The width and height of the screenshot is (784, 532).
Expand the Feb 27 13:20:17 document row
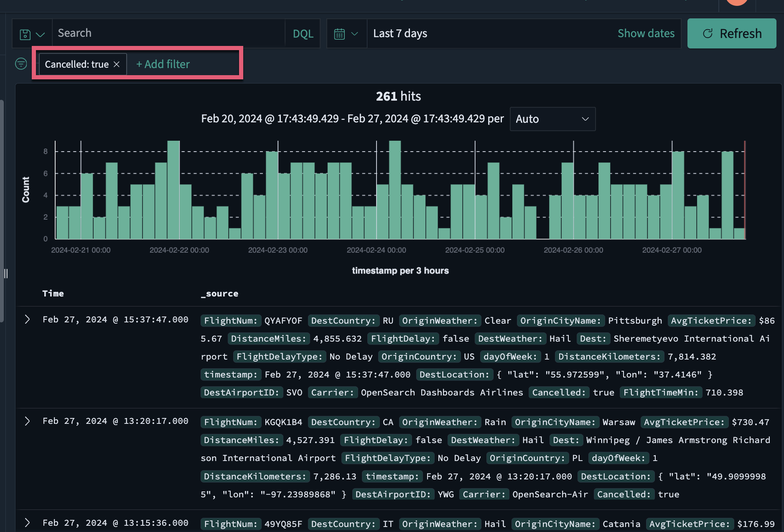(28, 421)
